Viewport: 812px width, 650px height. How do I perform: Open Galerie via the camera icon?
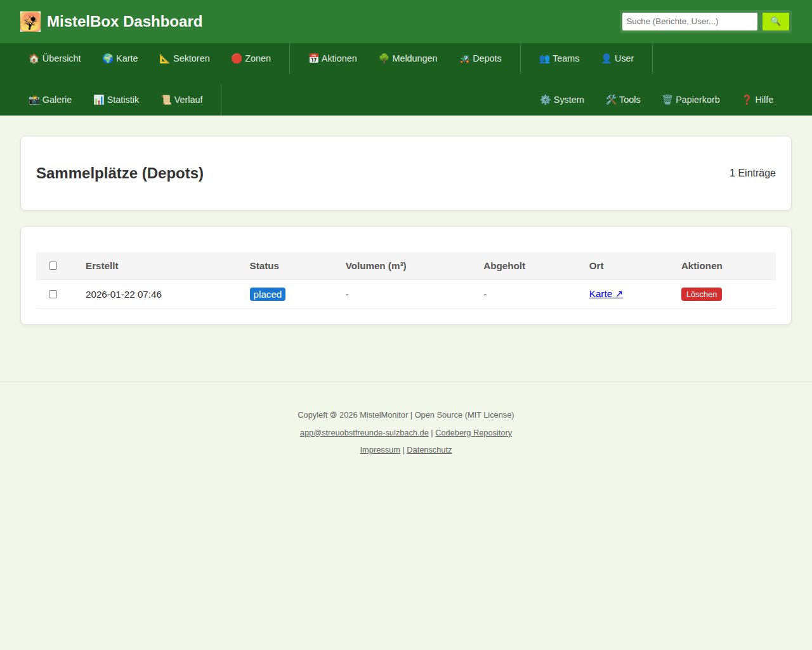tap(34, 100)
